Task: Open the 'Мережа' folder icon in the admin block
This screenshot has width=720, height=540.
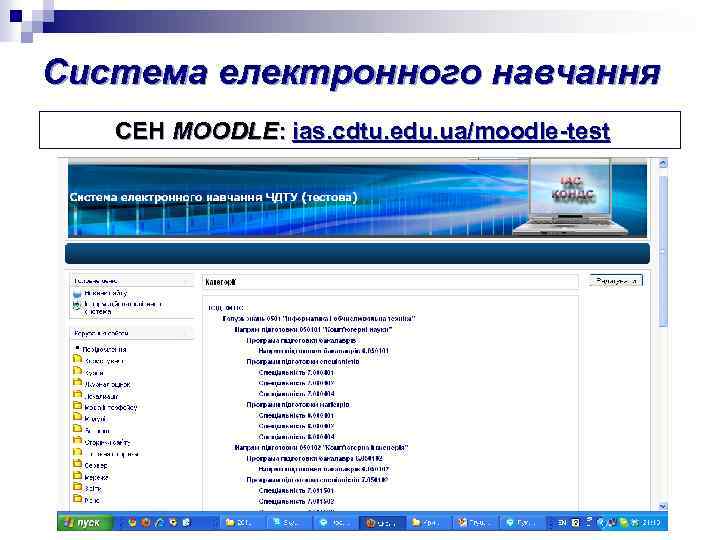Action: coord(78,476)
